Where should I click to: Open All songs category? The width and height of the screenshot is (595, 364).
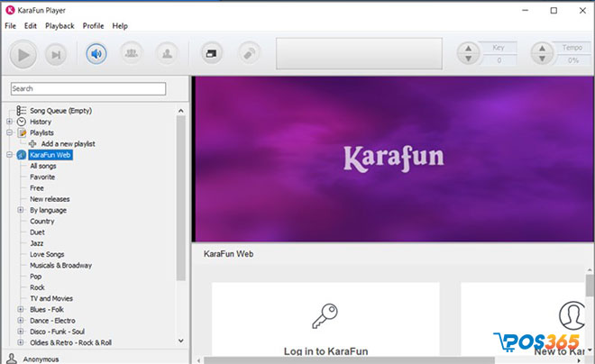click(43, 166)
